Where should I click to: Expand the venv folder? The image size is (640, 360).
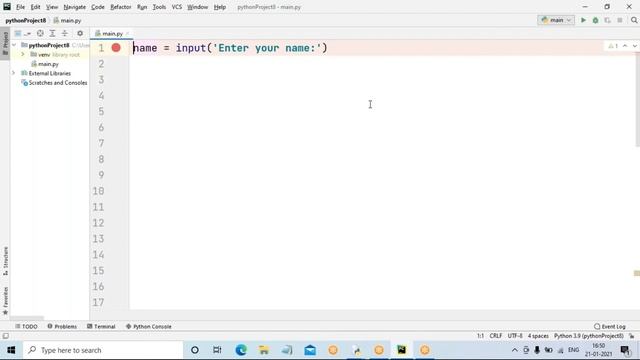tap(23, 54)
